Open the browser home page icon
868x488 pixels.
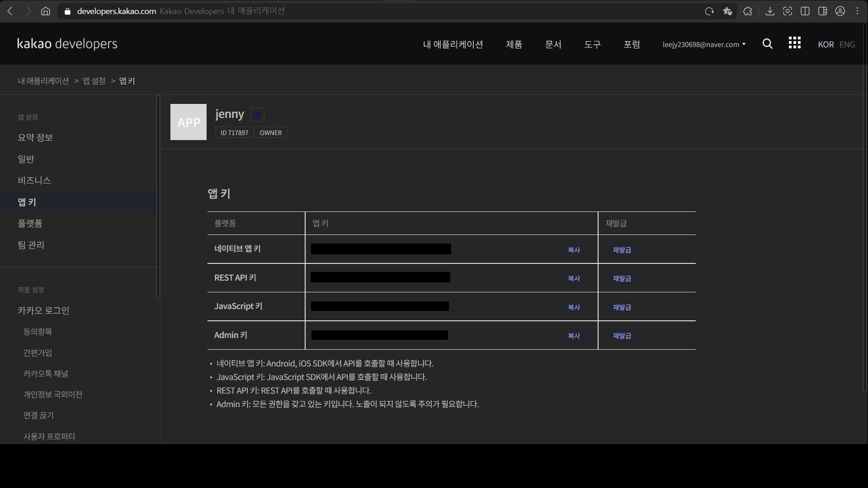tap(46, 11)
